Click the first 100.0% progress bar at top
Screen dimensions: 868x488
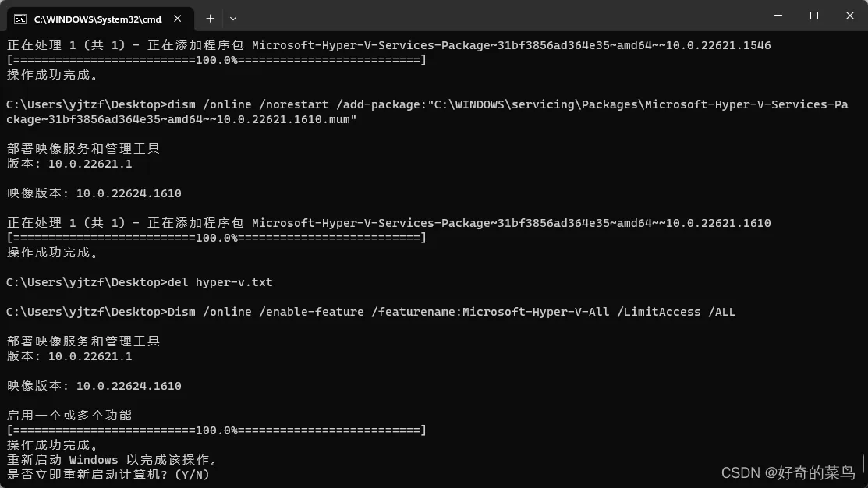coord(216,60)
